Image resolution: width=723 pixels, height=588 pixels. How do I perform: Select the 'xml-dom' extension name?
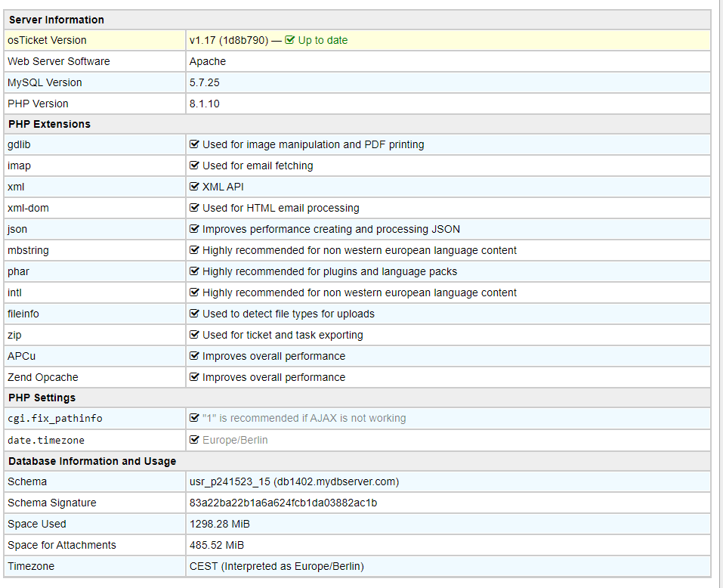[x=28, y=208]
